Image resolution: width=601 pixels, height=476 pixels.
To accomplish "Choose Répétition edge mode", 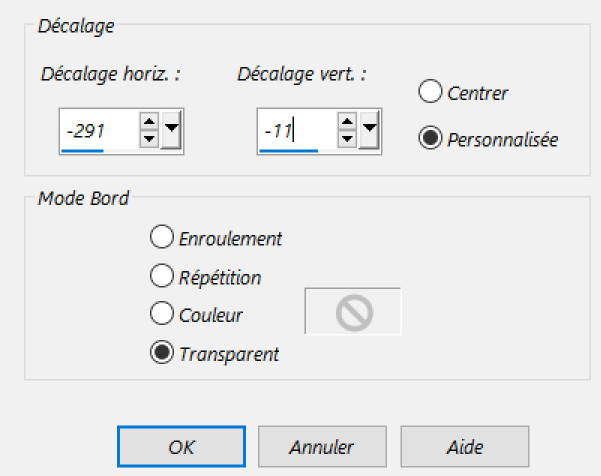I will 161,276.
